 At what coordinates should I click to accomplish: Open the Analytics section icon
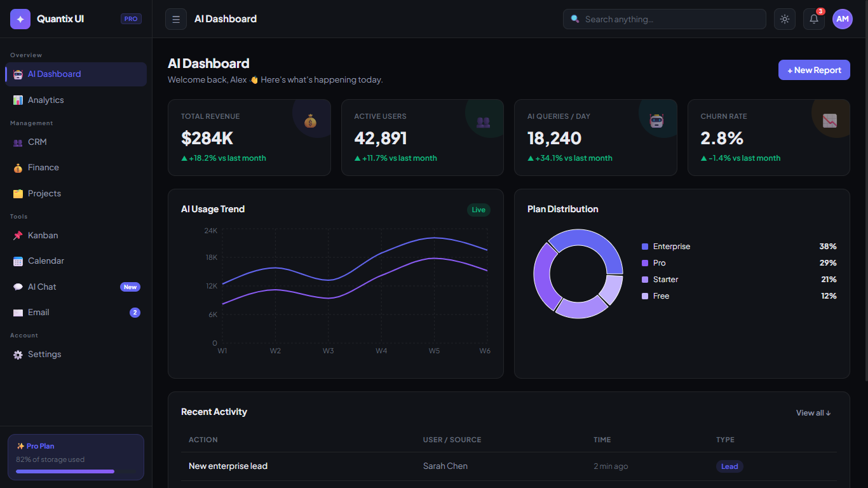point(18,100)
